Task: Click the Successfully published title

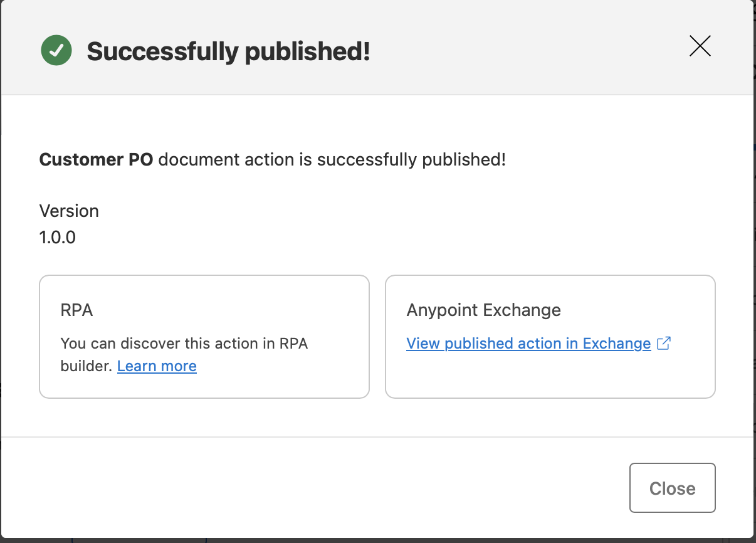Action: pyautogui.click(x=229, y=50)
